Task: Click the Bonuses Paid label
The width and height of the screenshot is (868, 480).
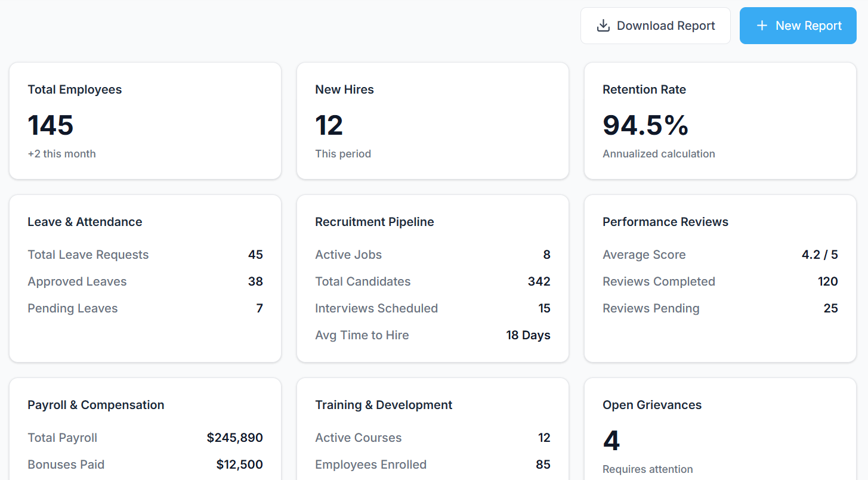Action: (66, 464)
